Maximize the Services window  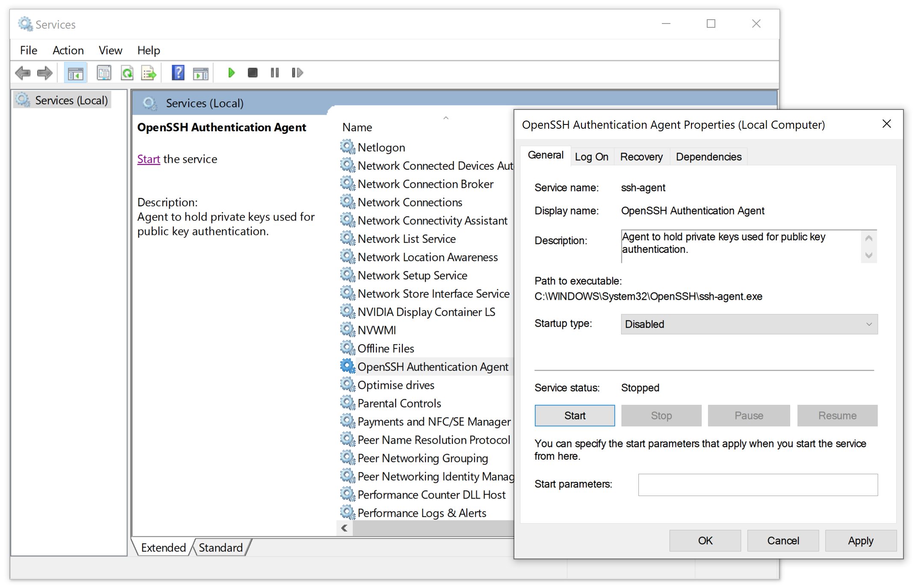coord(711,24)
